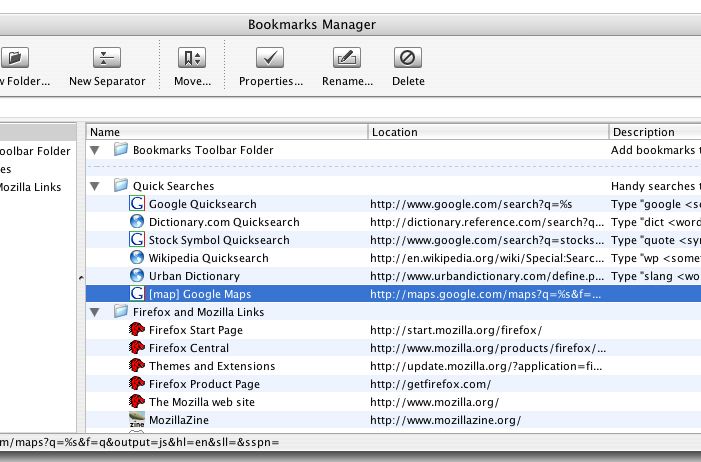The image size is (701, 462).
Task: Click the http://getfirefox.com/ location cell
Action: coord(431,384)
